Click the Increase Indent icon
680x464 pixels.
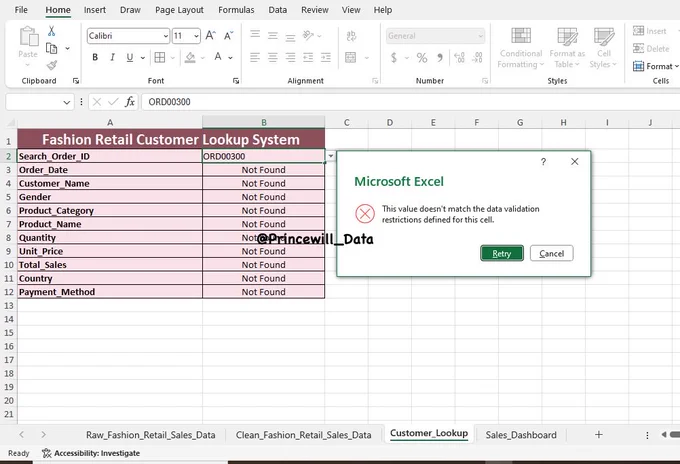pos(326,57)
